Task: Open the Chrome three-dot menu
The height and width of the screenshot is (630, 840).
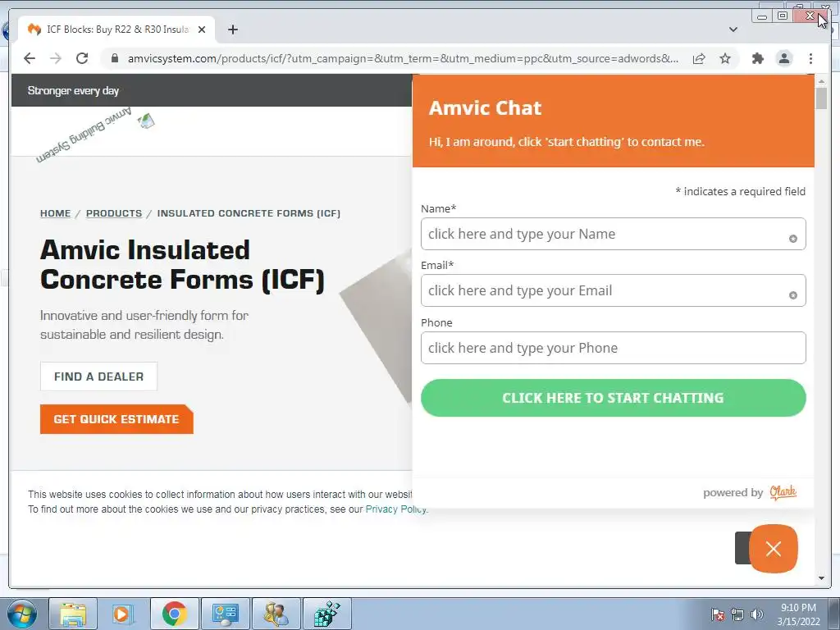Action: pos(811,58)
